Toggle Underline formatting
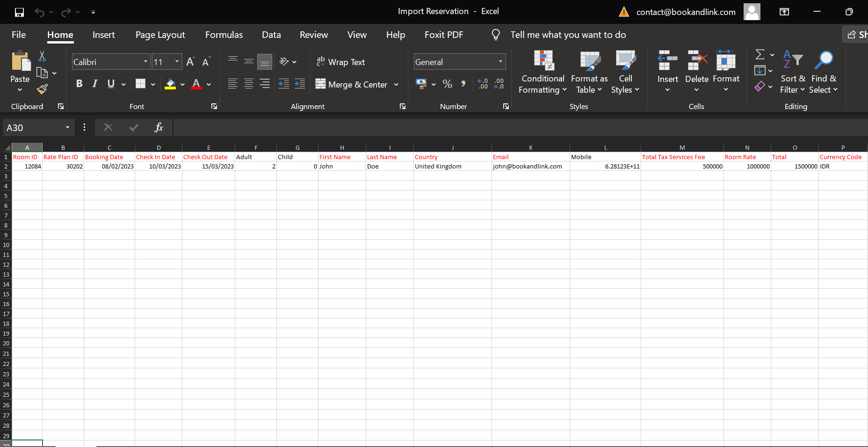The image size is (868, 447). pos(111,84)
